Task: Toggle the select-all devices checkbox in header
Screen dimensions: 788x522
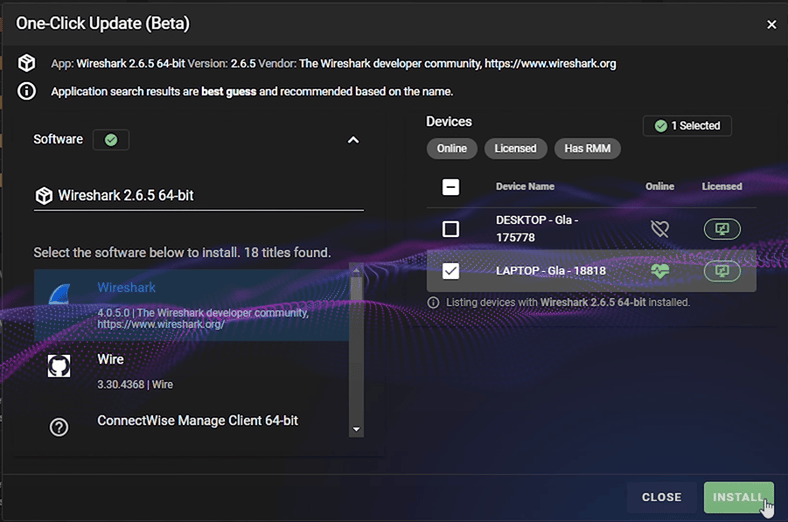Action: [451, 187]
